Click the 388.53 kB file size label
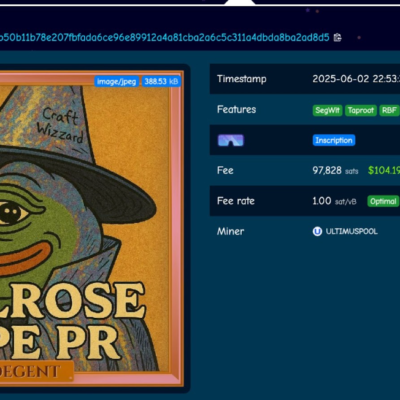Viewport: 400px width, 400px height. [161, 81]
